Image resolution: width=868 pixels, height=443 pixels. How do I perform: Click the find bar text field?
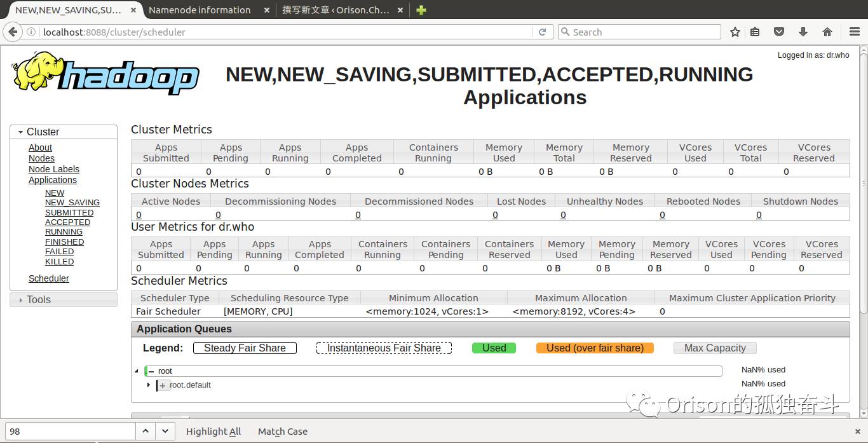pos(70,431)
